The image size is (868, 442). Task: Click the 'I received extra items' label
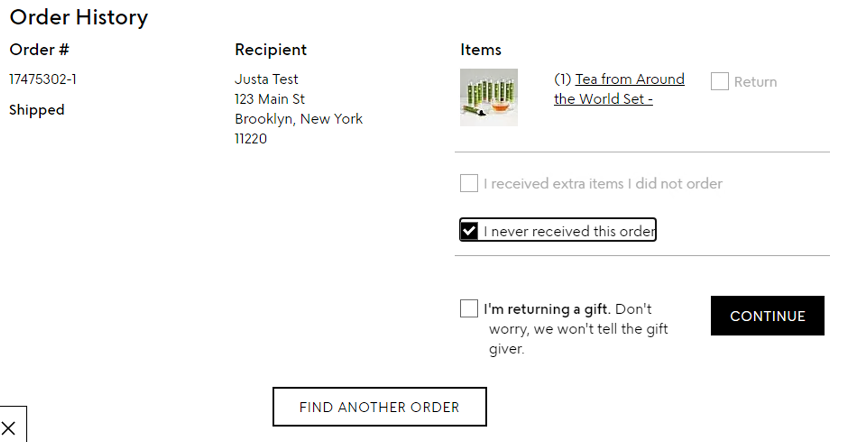click(x=603, y=184)
